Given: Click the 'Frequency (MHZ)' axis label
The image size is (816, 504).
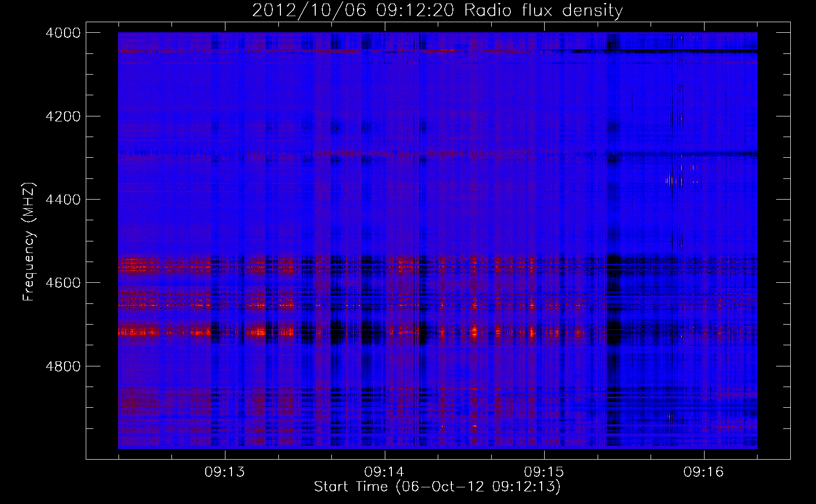Looking at the screenshot, I should (29, 242).
